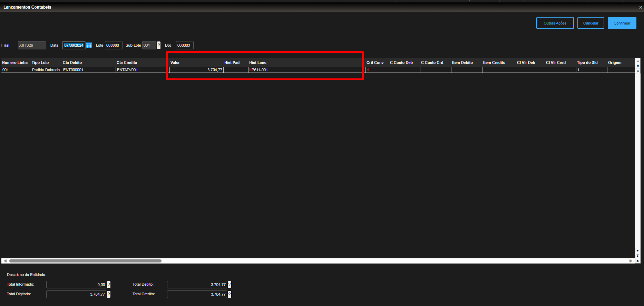Click the Confirmar button
Viewport: 644px width, 306px height.
[x=622, y=23]
